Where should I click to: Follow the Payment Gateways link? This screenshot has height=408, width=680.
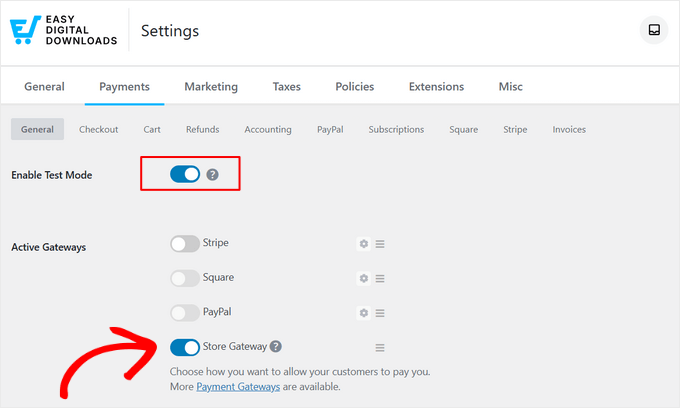238,386
